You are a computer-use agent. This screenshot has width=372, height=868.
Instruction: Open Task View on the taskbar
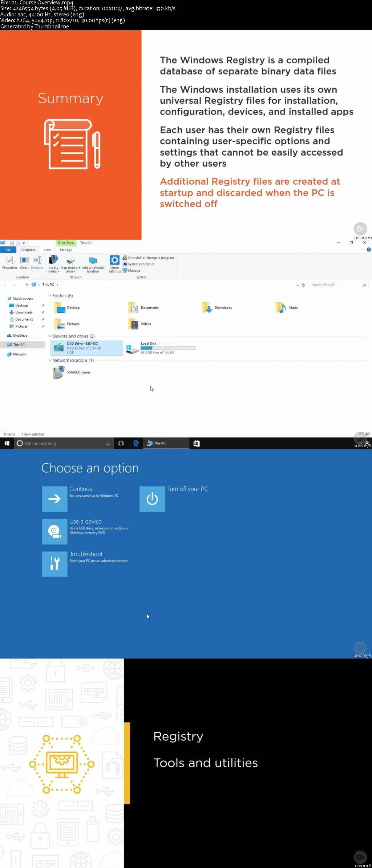point(121,443)
